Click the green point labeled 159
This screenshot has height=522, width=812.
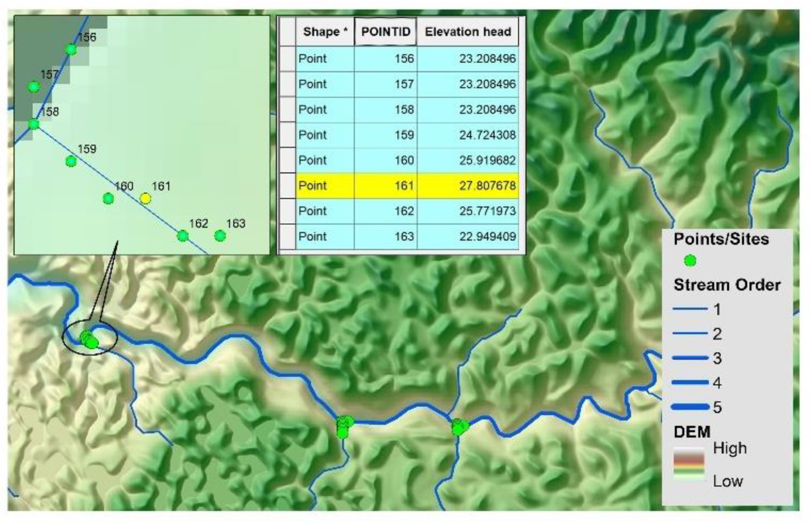(71, 161)
